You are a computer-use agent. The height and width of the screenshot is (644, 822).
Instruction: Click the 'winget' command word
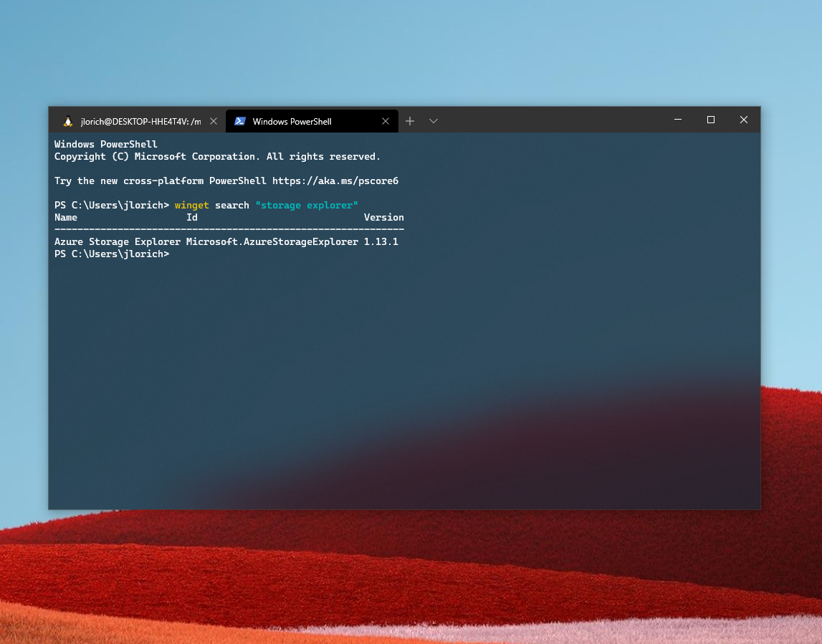[x=192, y=205]
